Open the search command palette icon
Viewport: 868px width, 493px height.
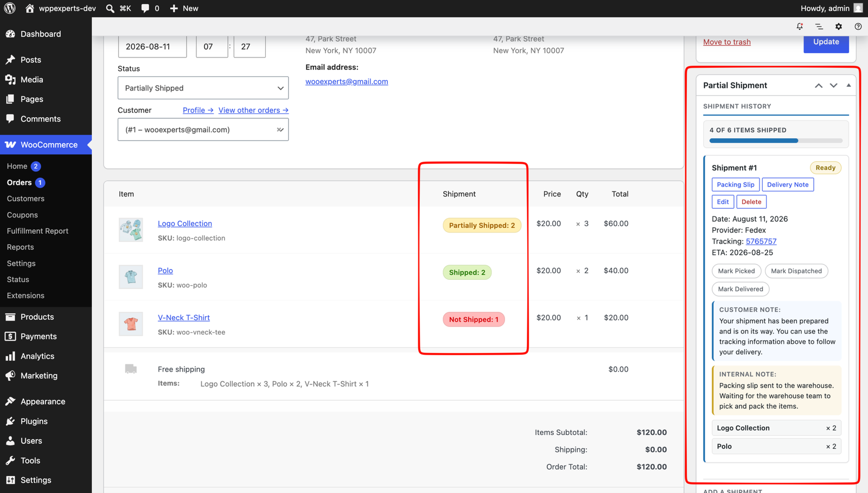point(110,8)
